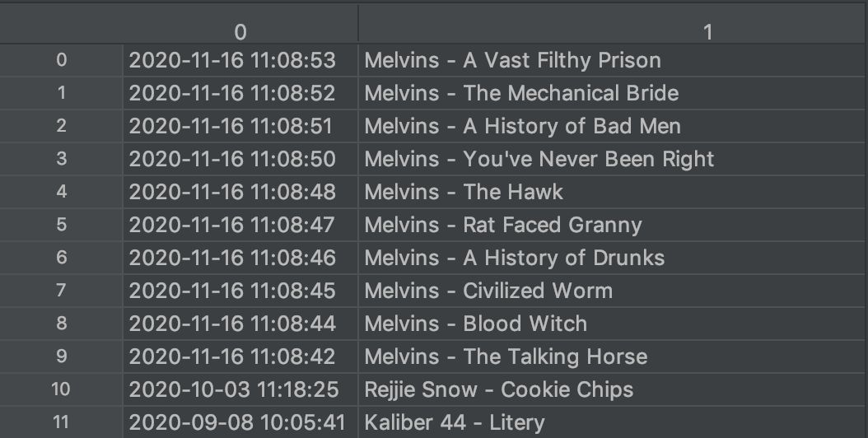Image resolution: width=868 pixels, height=438 pixels.
Task: Click the timestamp cell 2020-11-16 11:08:53
Action: point(233,60)
